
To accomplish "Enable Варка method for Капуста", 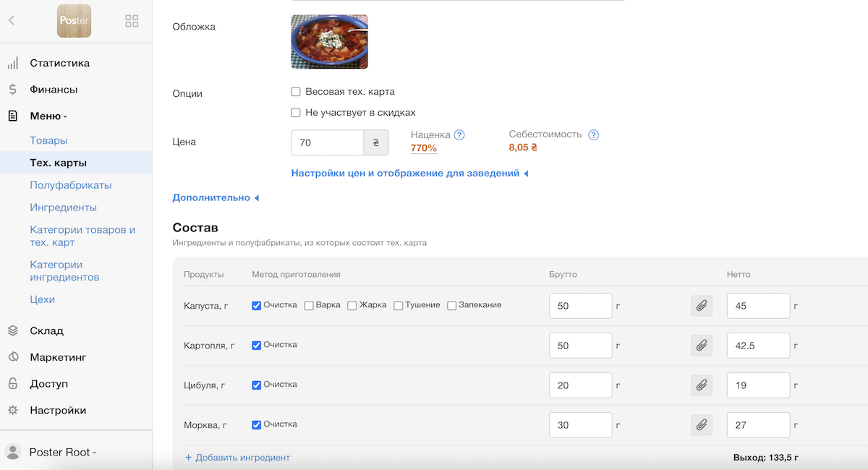I will (x=309, y=306).
